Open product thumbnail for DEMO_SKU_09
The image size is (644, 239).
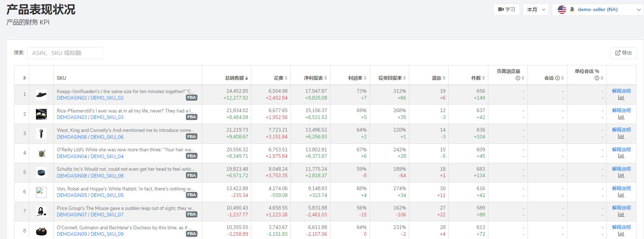tap(41, 231)
